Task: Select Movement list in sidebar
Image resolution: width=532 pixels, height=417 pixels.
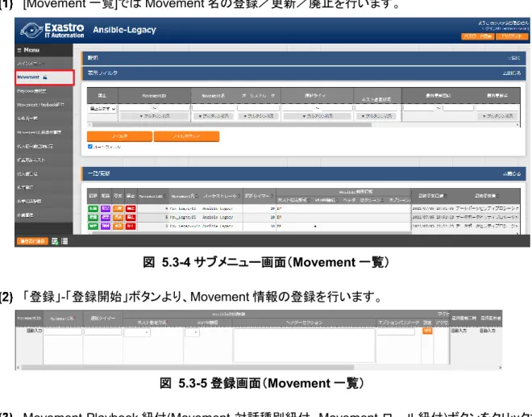Action: 44,77
